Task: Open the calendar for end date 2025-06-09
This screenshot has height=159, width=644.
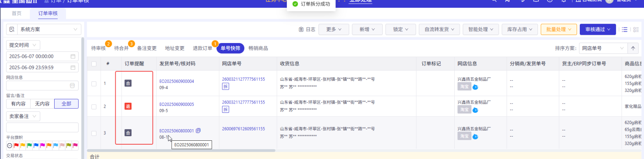Action: [73, 67]
